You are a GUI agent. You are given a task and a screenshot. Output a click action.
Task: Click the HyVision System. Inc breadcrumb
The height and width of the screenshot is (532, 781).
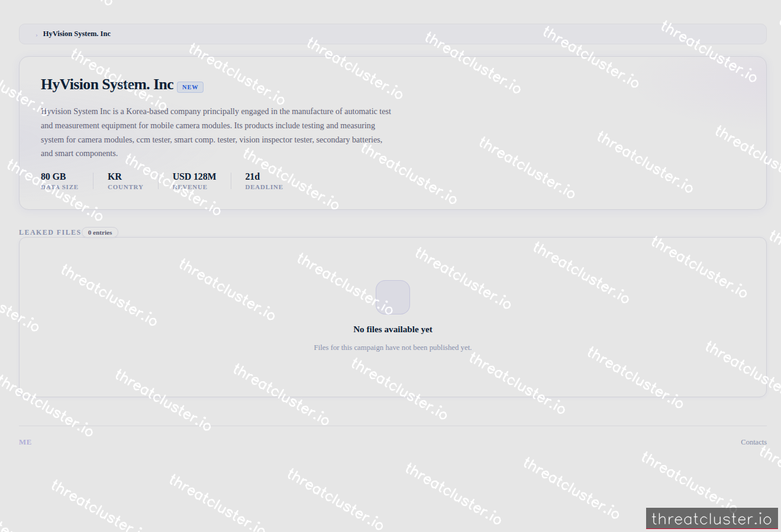(77, 34)
